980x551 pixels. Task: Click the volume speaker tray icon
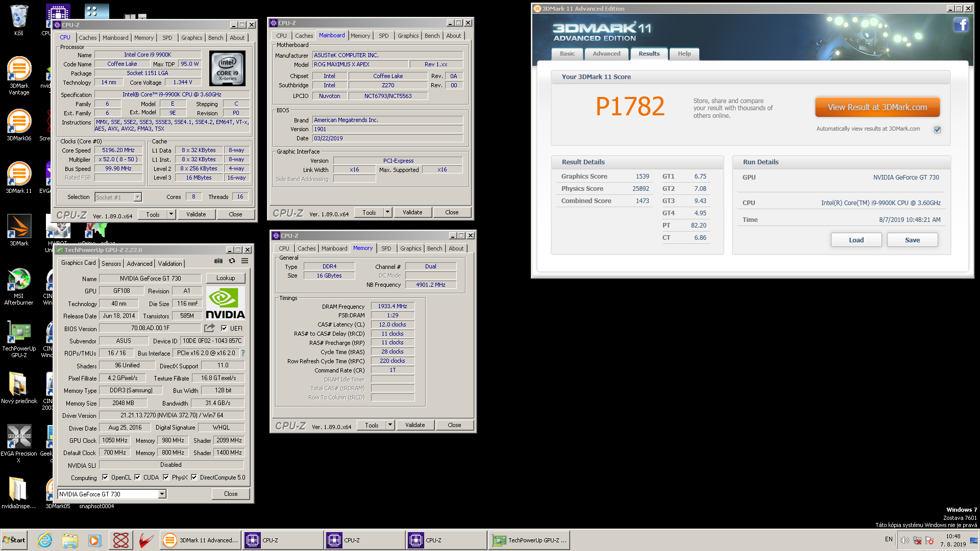pyautogui.click(x=904, y=540)
